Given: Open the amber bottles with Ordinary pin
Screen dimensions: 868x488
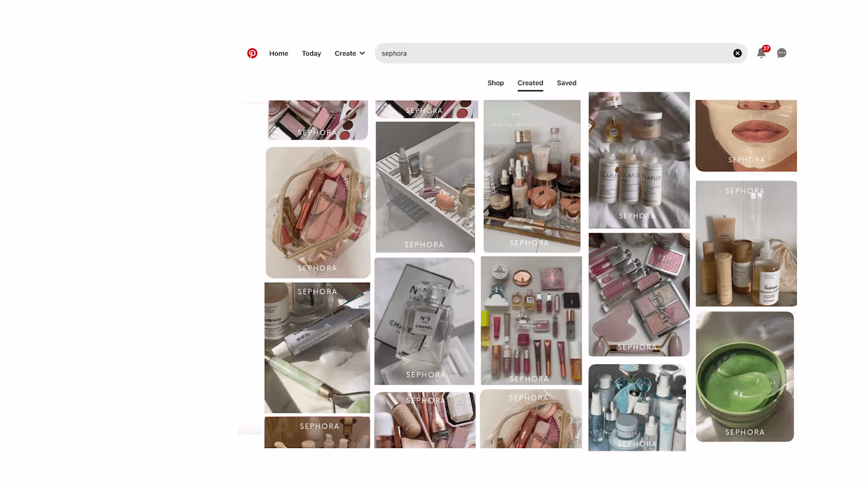Looking at the screenshot, I should coord(746,243).
